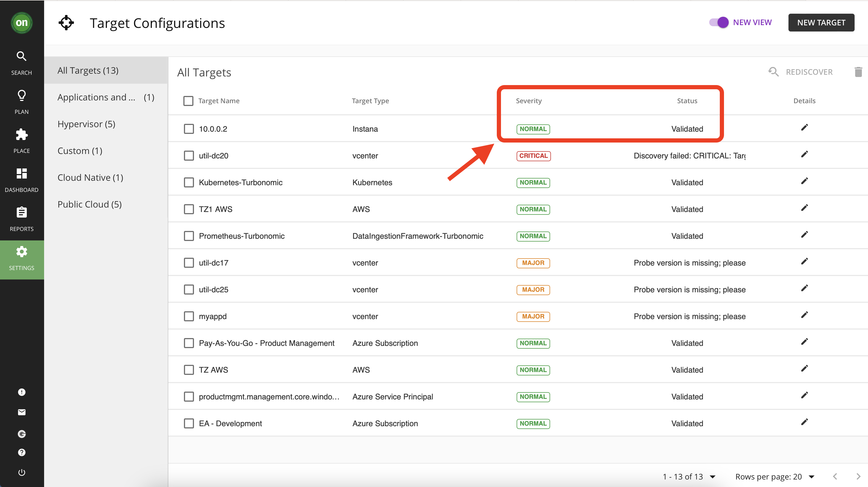This screenshot has width=868, height=487.
Task: Click the REDISCOVER button
Action: [x=800, y=72]
